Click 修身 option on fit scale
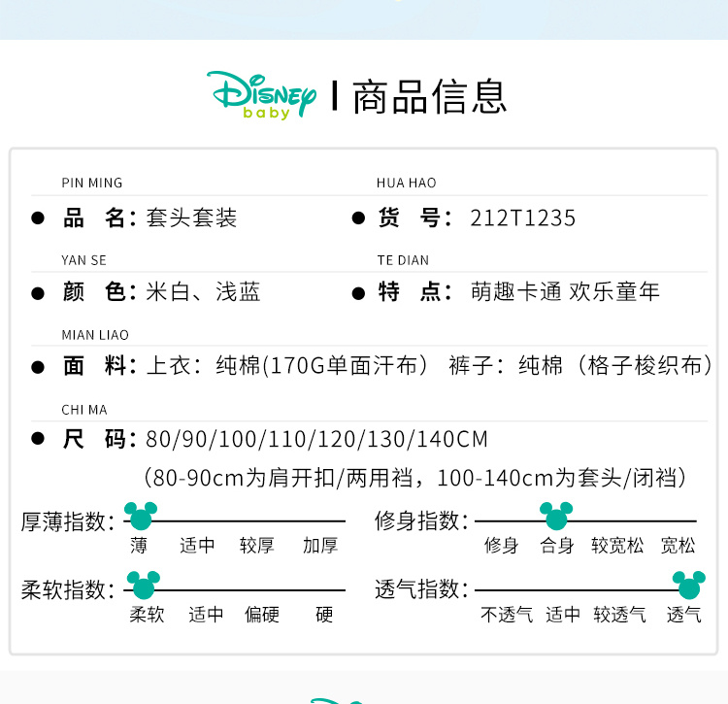 [502, 546]
